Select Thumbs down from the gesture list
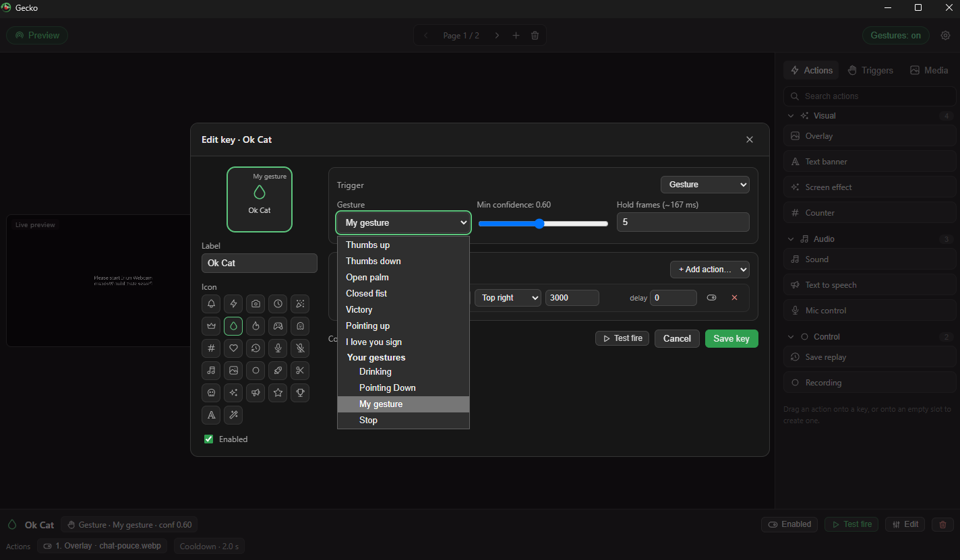Screen dimensions: 960x560 coord(403,261)
